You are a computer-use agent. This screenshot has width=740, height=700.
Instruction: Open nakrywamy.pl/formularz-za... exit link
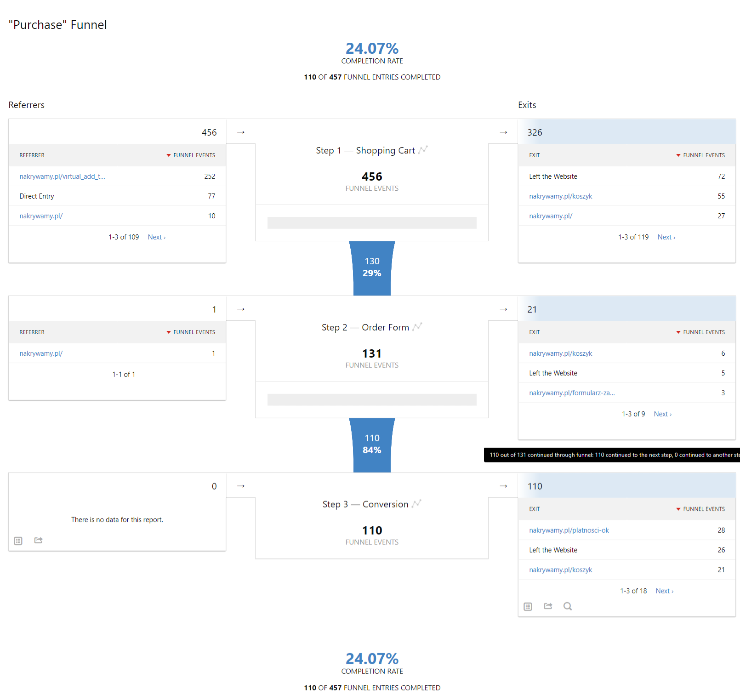coord(572,393)
